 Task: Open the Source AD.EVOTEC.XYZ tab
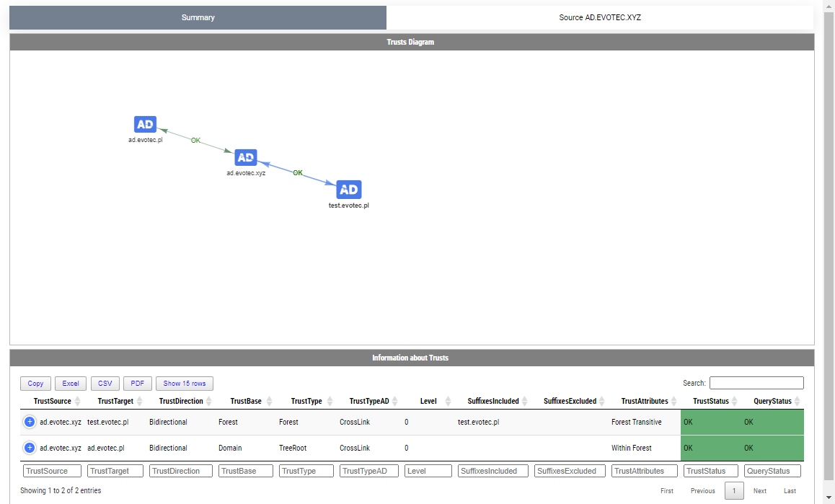[x=600, y=17]
